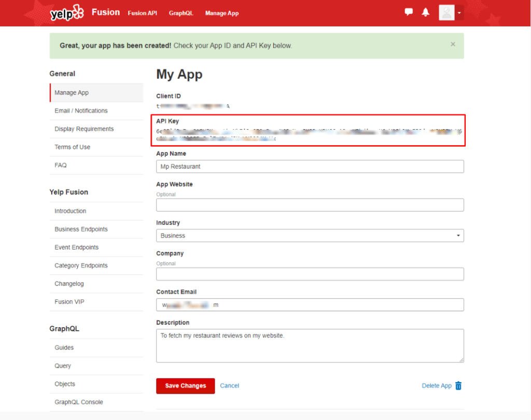531x420 pixels.
Task: Click the trash can Delete App icon
Action: pyautogui.click(x=458, y=385)
